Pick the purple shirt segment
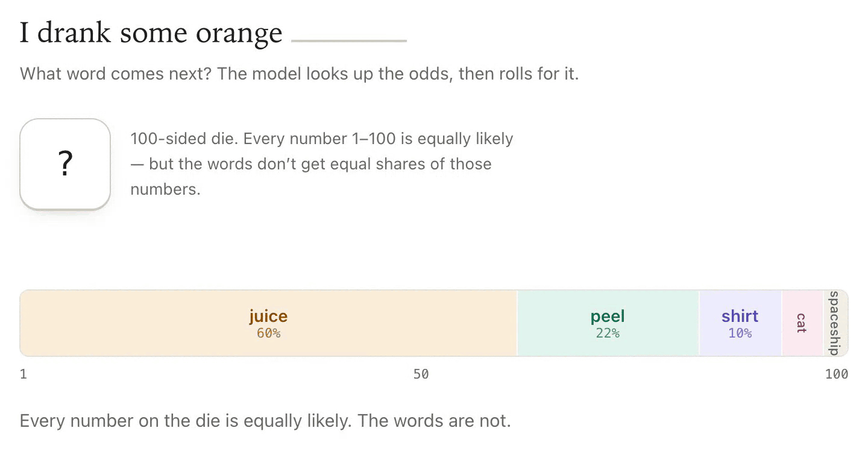 point(740,323)
